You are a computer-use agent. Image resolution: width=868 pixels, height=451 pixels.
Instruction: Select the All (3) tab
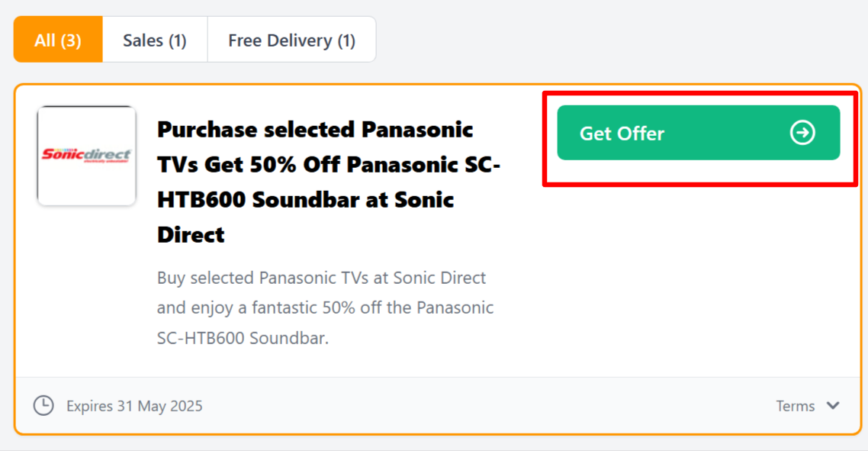pos(58,40)
